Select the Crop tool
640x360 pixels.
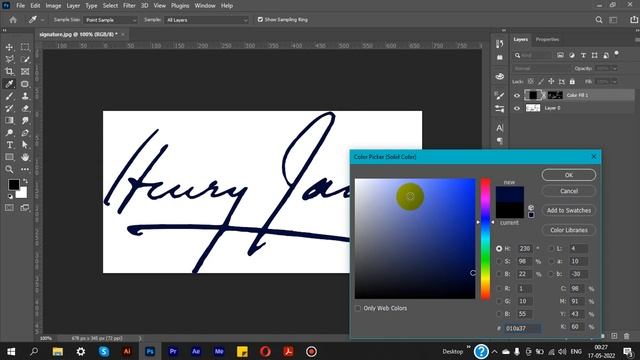tap(9, 71)
